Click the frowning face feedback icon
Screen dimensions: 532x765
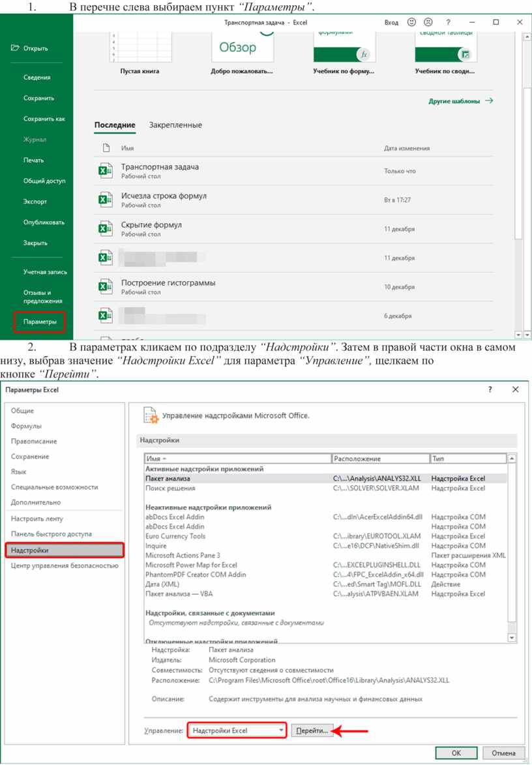coord(428,22)
